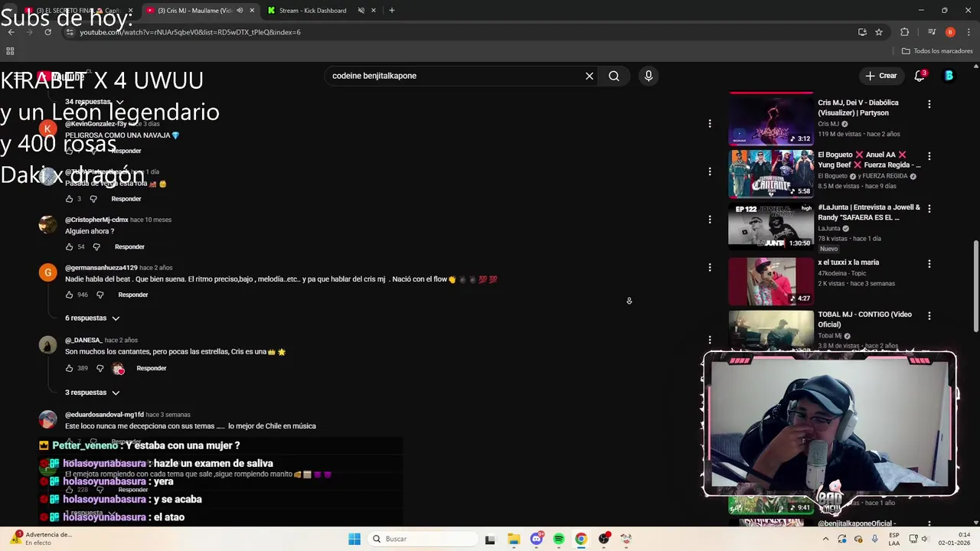980x551 pixels.
Task: Reply to the @_DANESA_ comment
Action: (x=152, y=368)
